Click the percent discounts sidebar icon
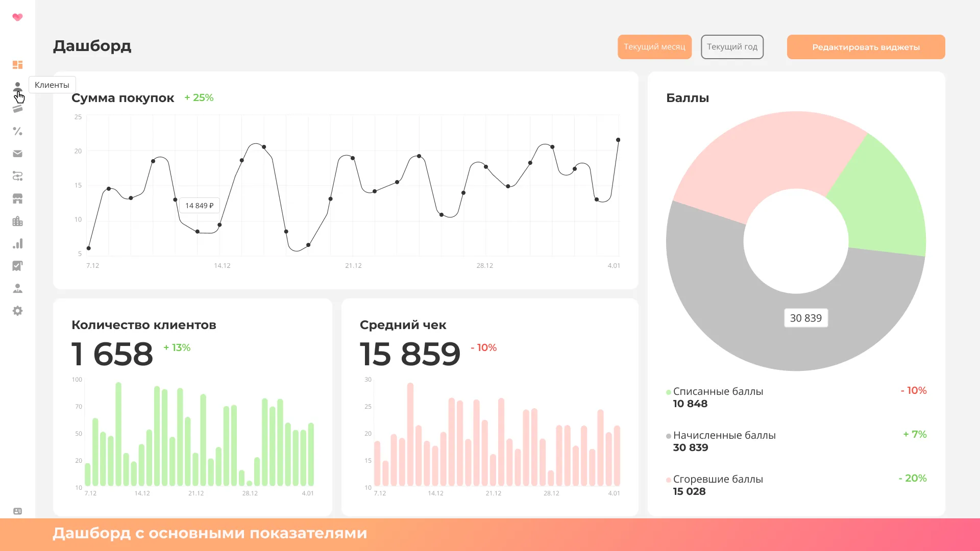980x551 pixels. point(17,131)
